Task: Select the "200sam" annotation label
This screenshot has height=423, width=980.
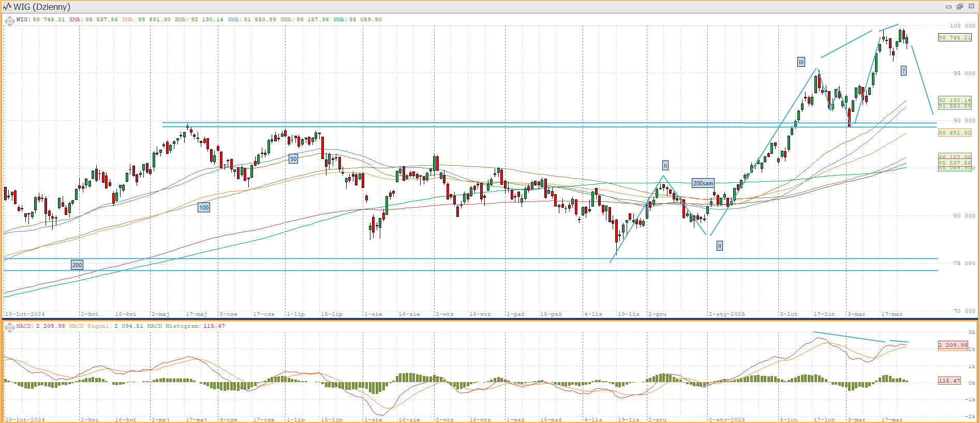Action: 703,183
